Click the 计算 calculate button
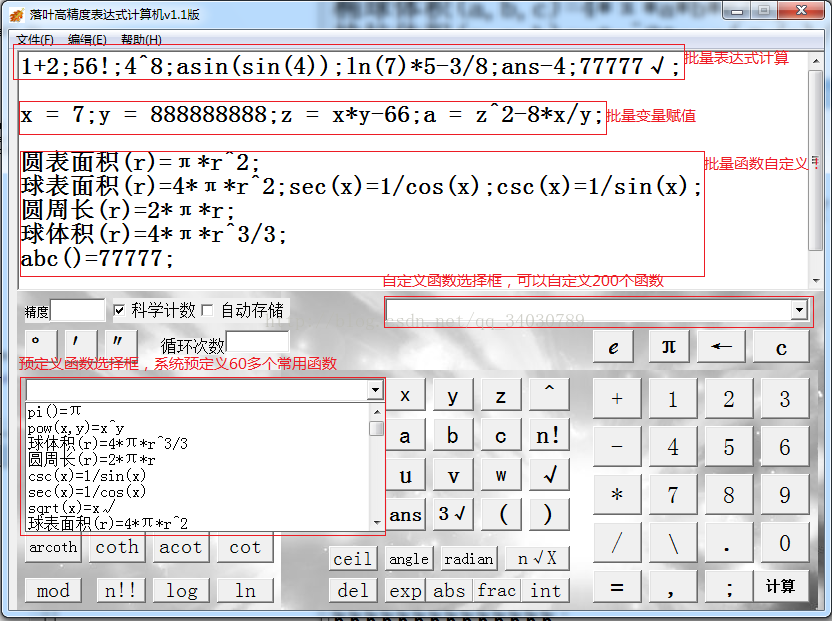Screen dimensions: 832x621 (781, 586)
